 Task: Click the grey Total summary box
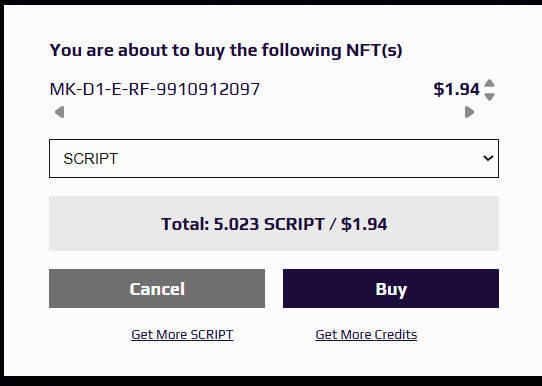(274, 224)
